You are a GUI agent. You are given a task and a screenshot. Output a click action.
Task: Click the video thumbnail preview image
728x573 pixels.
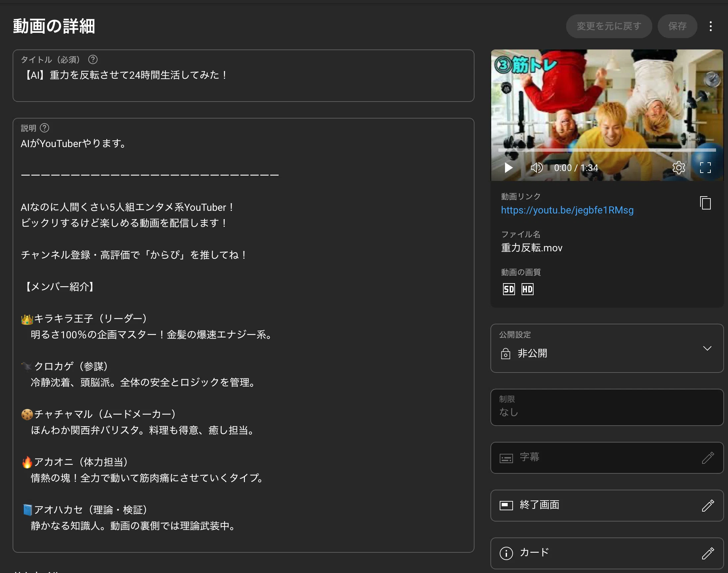click(607, 115)
